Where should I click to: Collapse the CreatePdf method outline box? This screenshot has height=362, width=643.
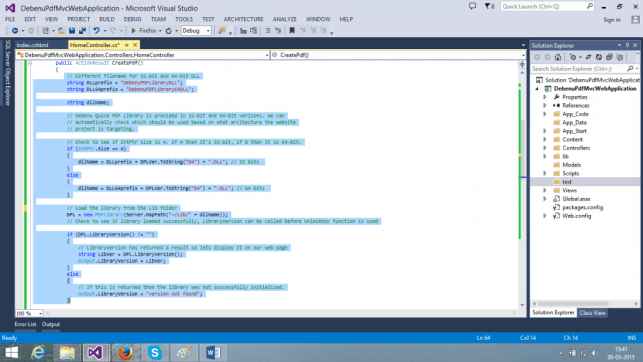click(x=30, y=63)
